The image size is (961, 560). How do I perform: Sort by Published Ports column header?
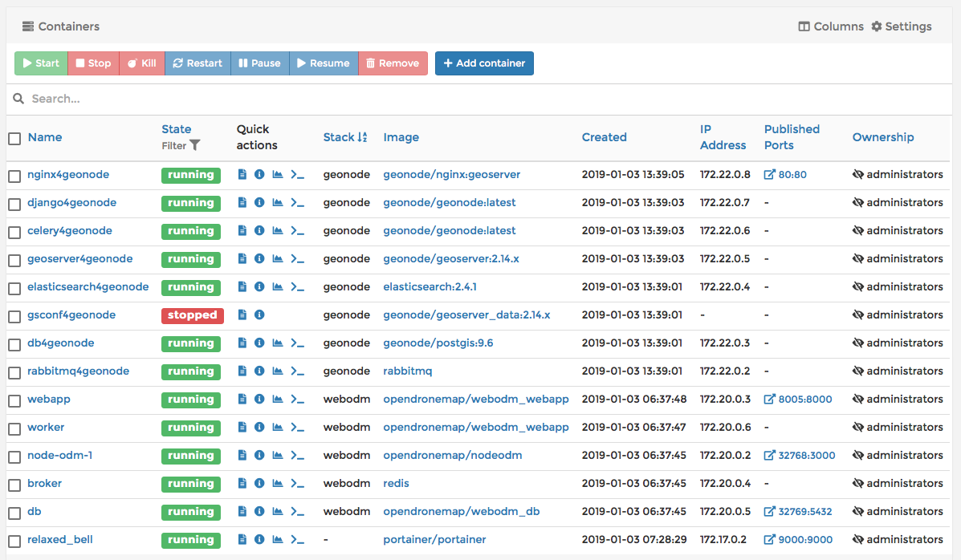pyautogui.click(x=792, y=137)
